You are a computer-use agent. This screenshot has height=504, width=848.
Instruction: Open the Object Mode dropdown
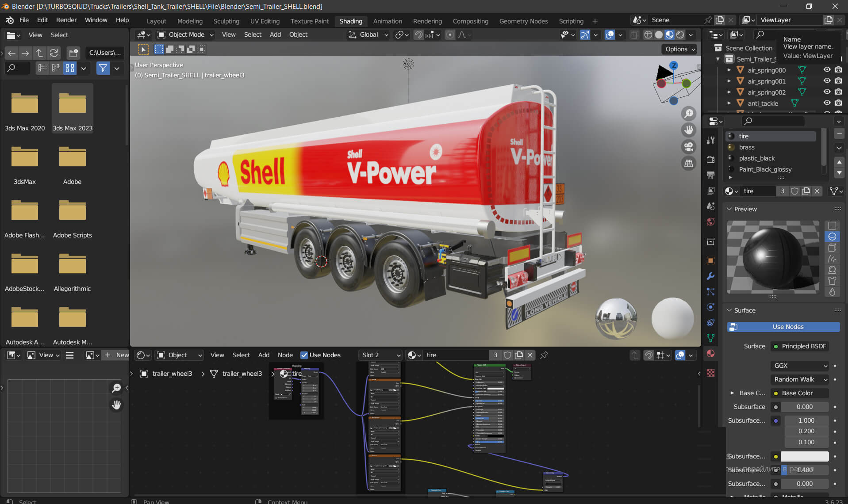[x=186, y=34]
